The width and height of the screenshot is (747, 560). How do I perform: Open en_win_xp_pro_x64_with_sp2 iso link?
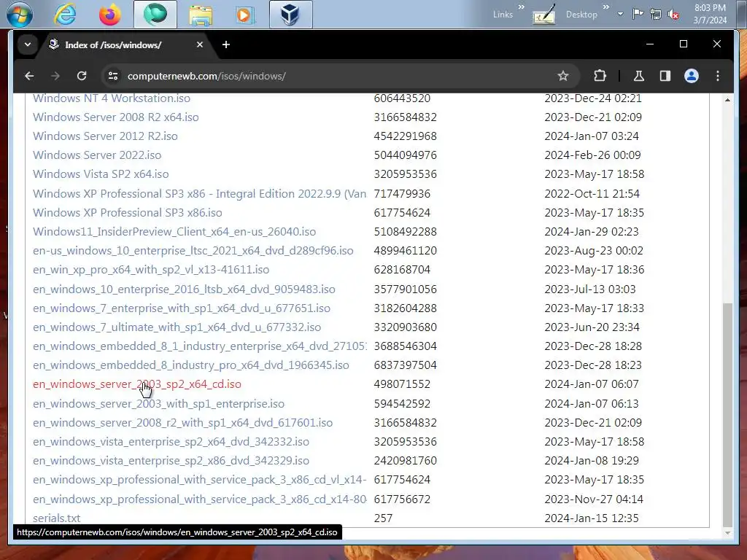pos(151,270)
